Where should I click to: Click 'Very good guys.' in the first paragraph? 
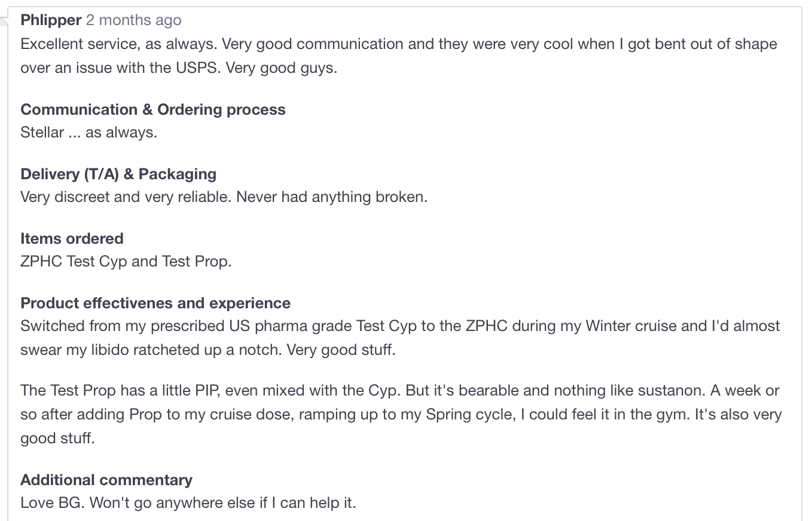tap(282, 68)
